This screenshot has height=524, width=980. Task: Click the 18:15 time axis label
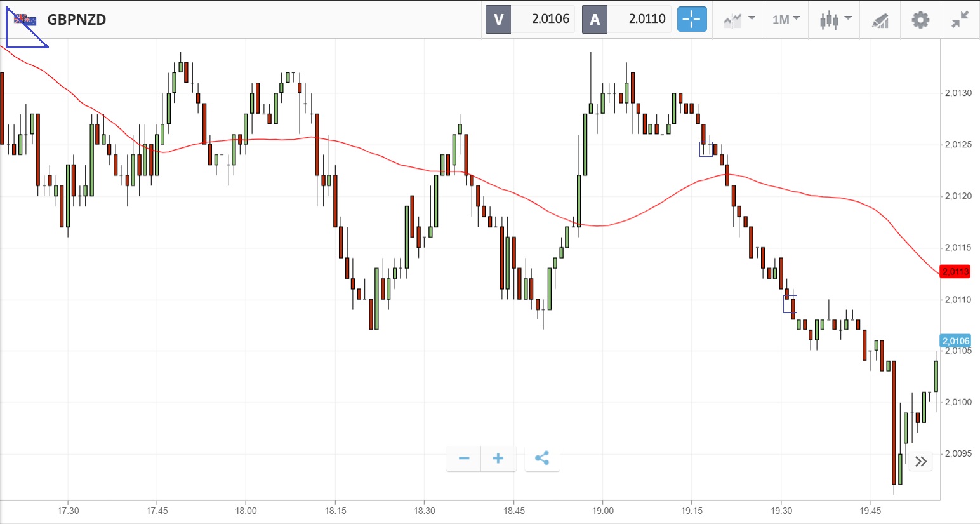(x=336, y=511)
